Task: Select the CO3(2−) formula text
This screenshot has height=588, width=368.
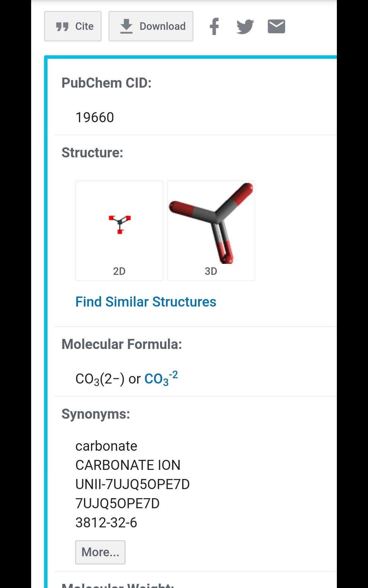Action: tap(100, 379)
